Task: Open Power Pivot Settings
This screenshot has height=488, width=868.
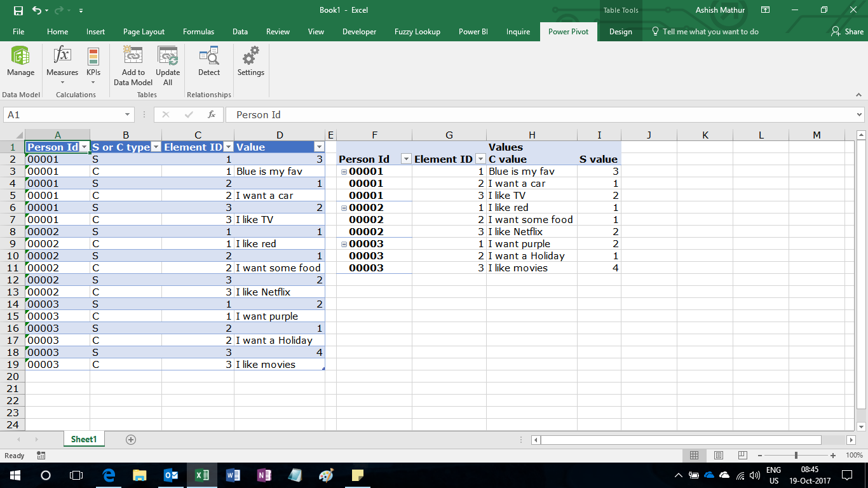Action: [x=251, y=62]
